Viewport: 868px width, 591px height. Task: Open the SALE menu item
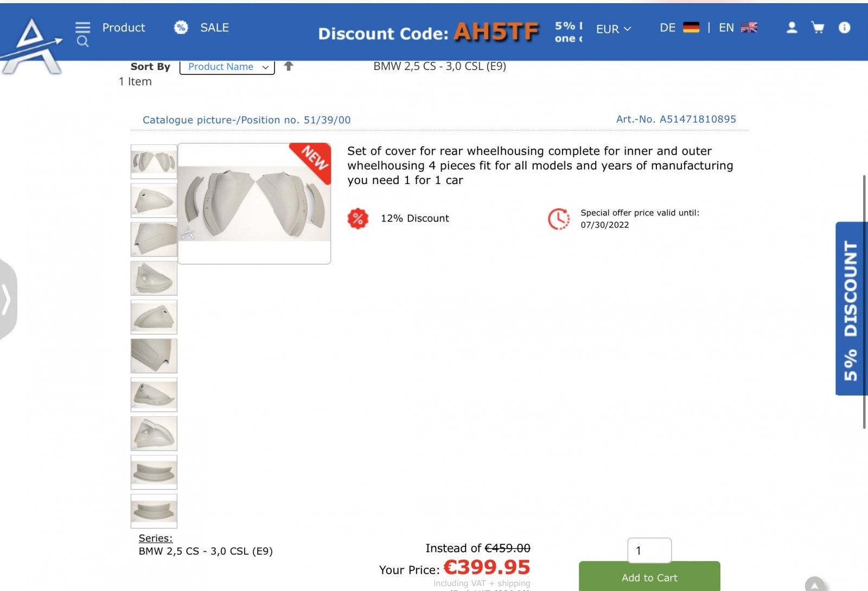[x=214, y=28]
